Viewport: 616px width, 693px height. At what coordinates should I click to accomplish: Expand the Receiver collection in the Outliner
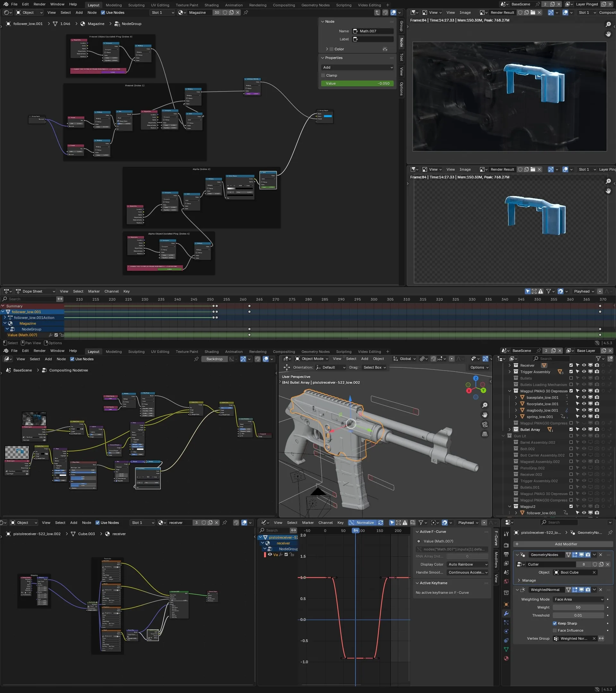pyautogui.click(x=509, y=365)
